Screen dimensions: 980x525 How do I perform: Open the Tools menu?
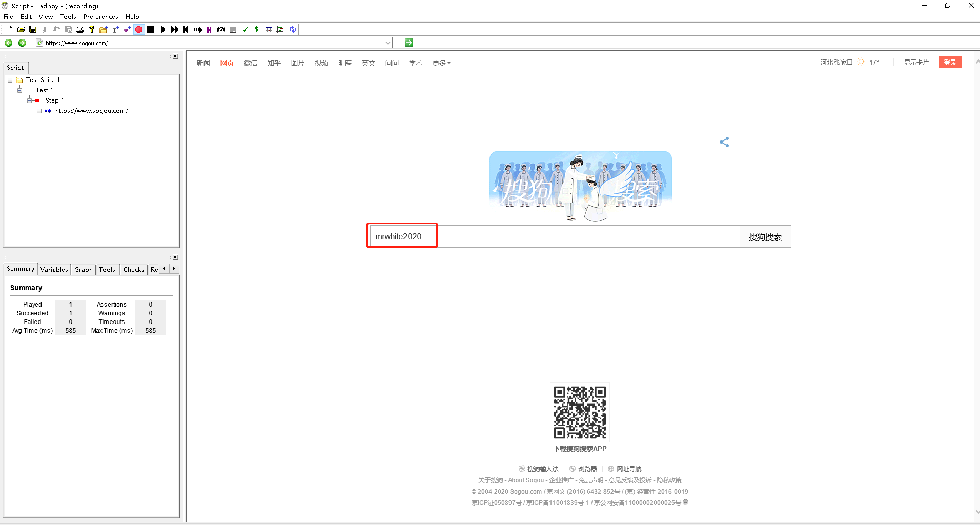pyautogui.click(x=68, y=16)
